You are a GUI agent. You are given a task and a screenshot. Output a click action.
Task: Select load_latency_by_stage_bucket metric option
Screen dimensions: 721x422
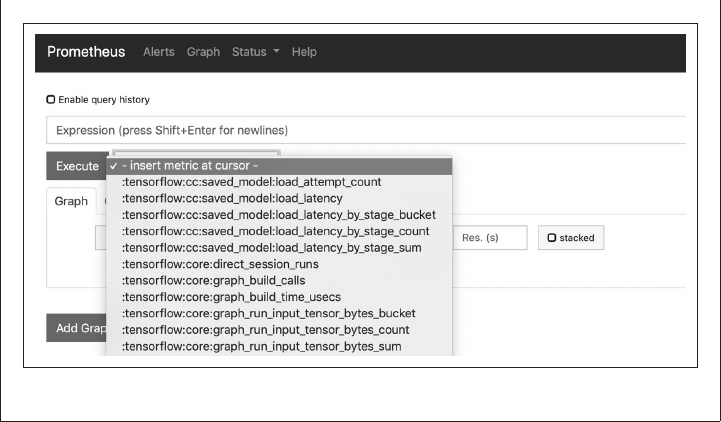279,215
